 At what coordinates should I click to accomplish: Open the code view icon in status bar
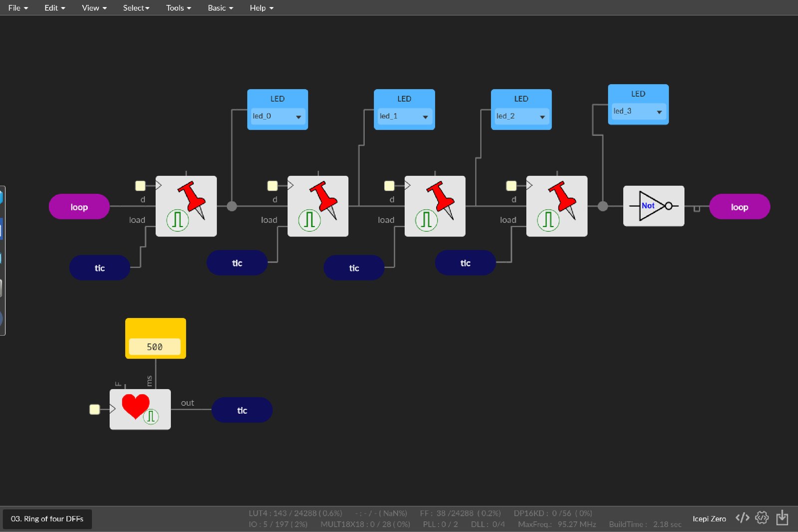742,518
